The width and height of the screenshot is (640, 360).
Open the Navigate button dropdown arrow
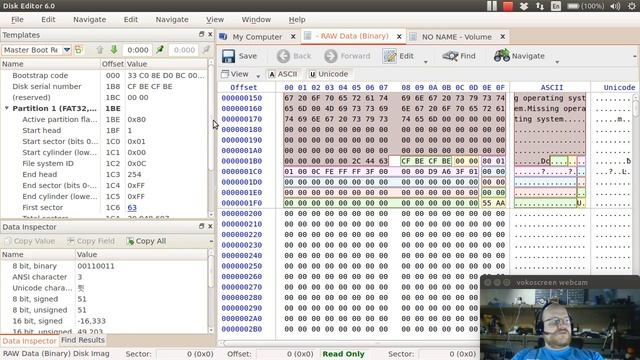click(557, 62)
